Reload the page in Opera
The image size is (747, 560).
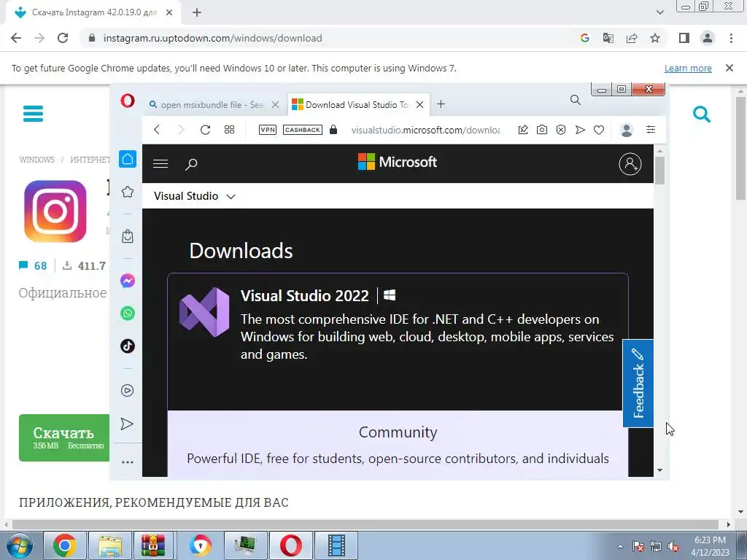pos(205,130)
